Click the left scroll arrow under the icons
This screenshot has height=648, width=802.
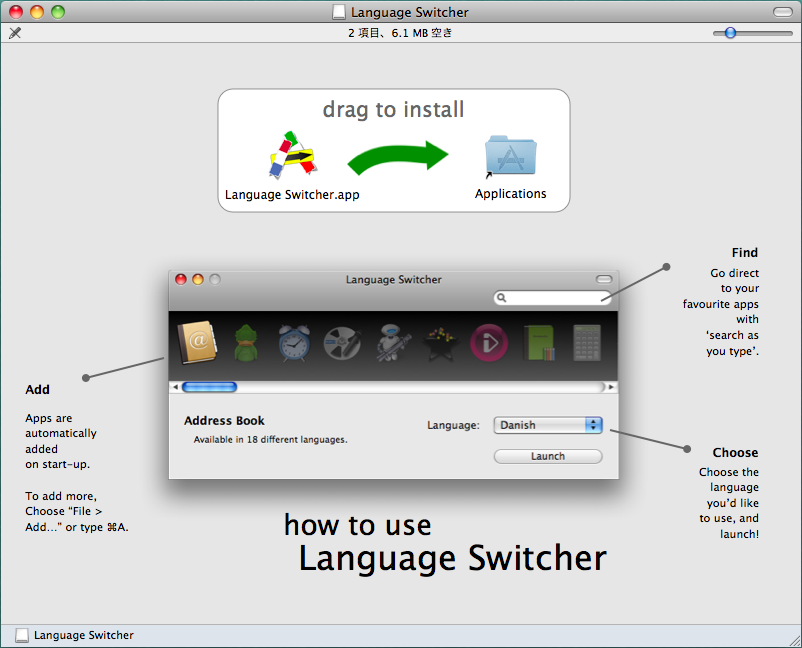[x=175, y=387]
